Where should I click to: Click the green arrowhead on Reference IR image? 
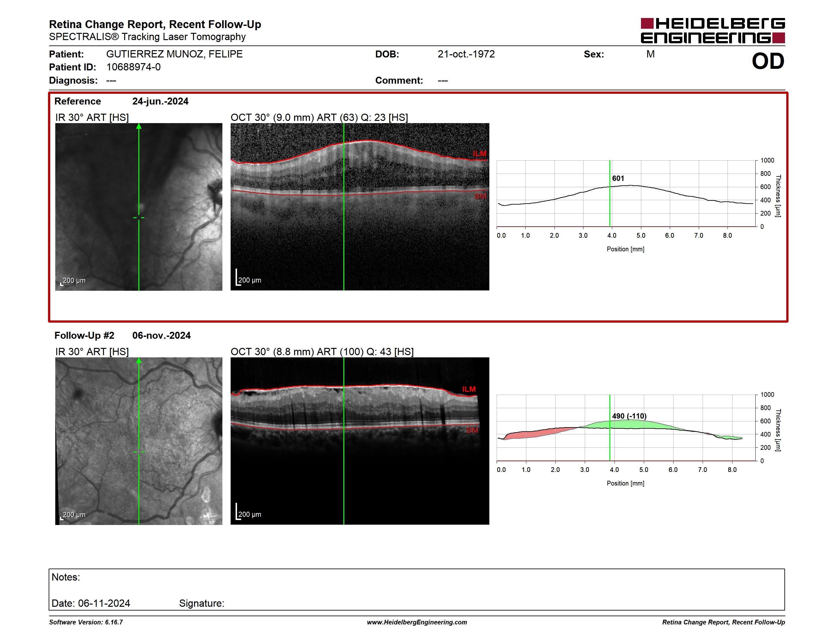[x=139, y=126]
